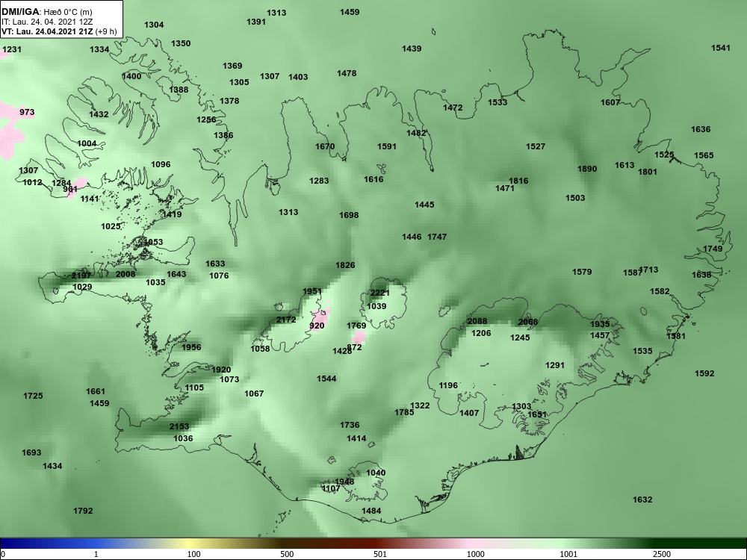This screenshot has height=560, width=747.
Task: Click the map value 1535
Action: 642,352
